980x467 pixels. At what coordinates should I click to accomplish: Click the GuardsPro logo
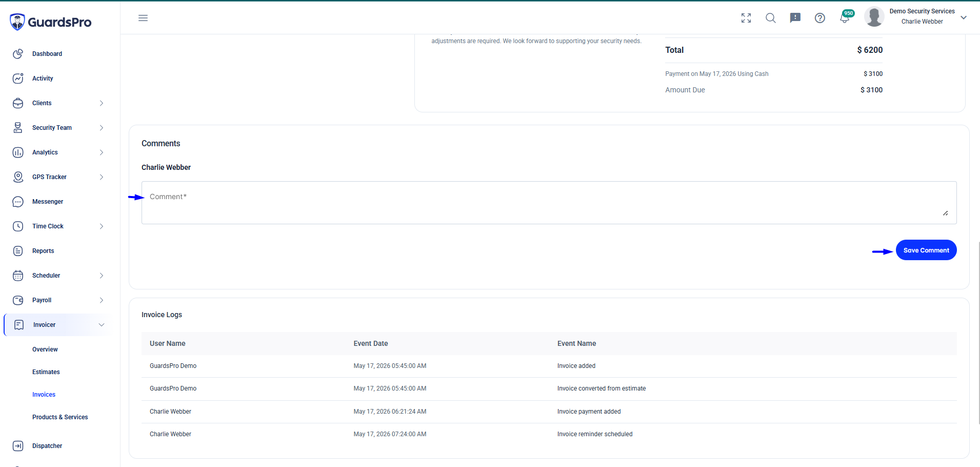coord(50,22)
